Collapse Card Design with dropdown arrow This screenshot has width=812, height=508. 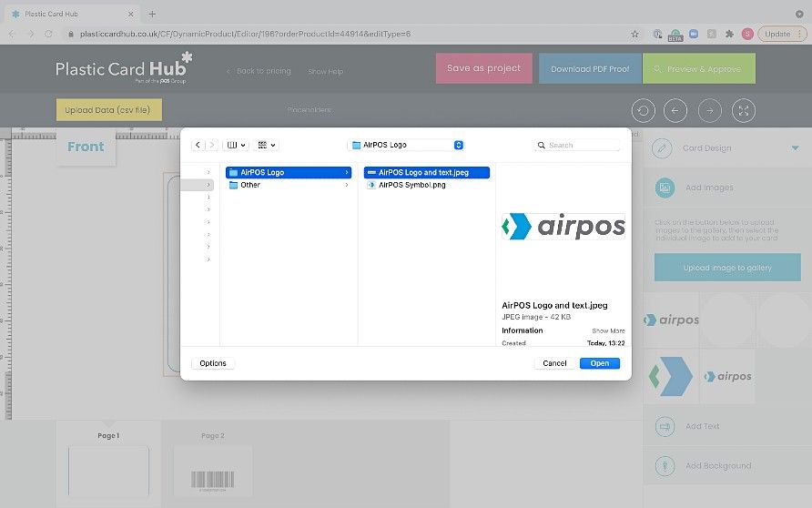click(x=795, y=148)
